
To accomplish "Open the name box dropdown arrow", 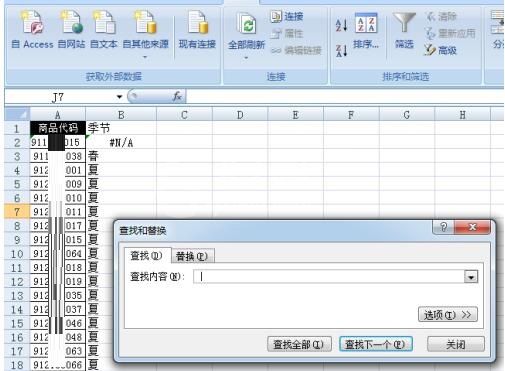I will point(119,97).
